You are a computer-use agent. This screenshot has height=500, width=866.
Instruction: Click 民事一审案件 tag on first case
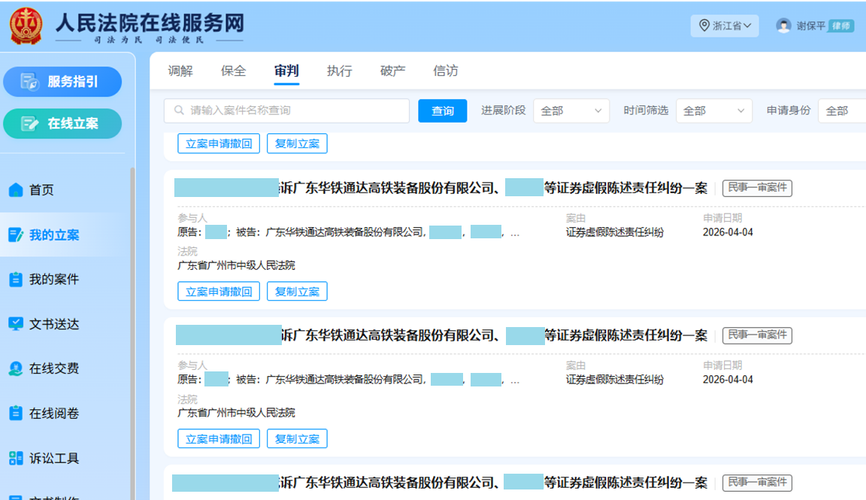pos(757,188)
